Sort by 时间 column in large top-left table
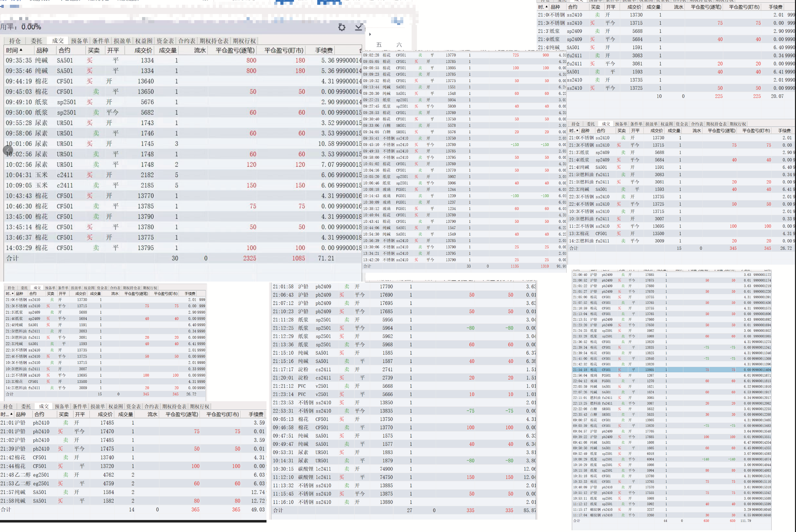This screenshot has height=532, width=796. 14,51
